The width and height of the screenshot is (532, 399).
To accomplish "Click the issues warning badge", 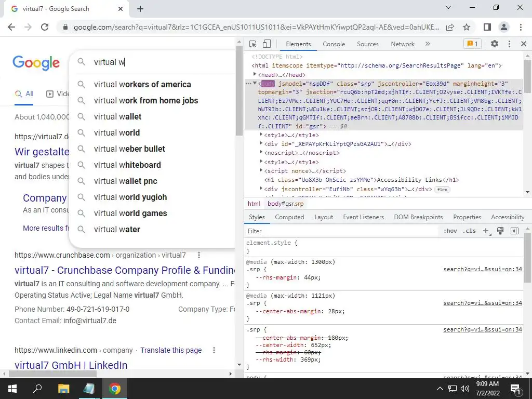I will pos(472,44).
